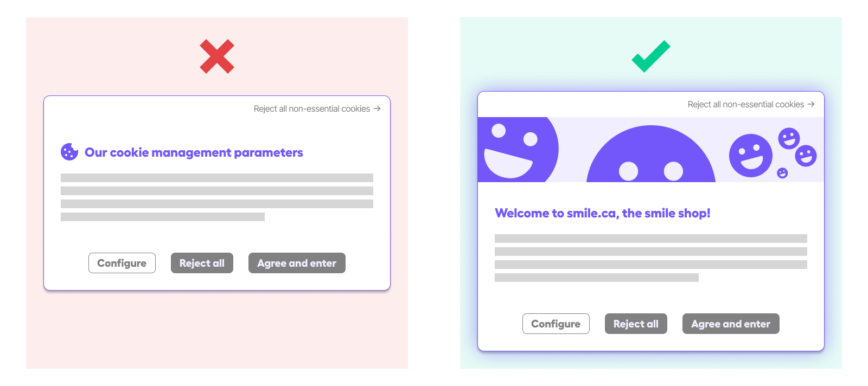The height and width of the screenshot is (386, 868).
Task: Click the gray placeholder text in right dialog
Action: [651, 258]
